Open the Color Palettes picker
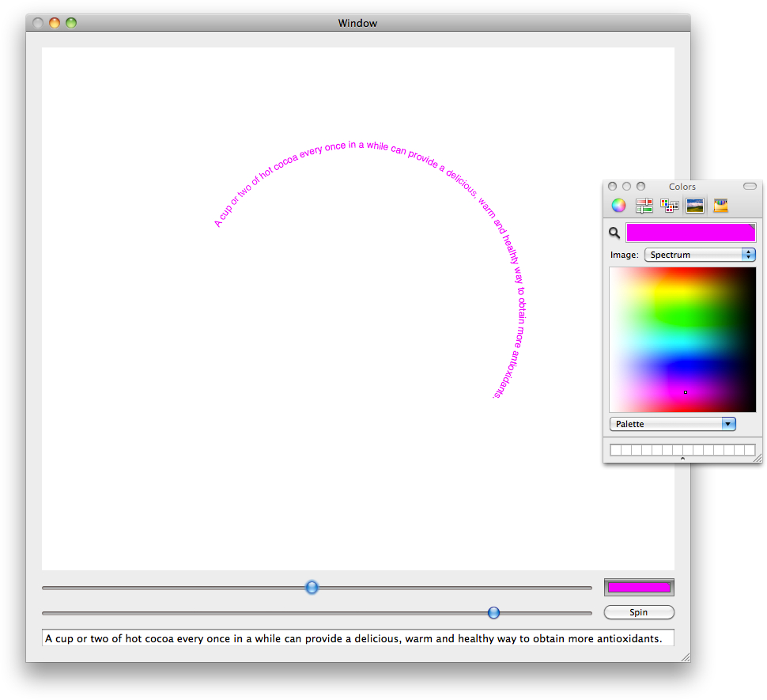The width and height of the screenshot is (767, 700). coord(670,206)
